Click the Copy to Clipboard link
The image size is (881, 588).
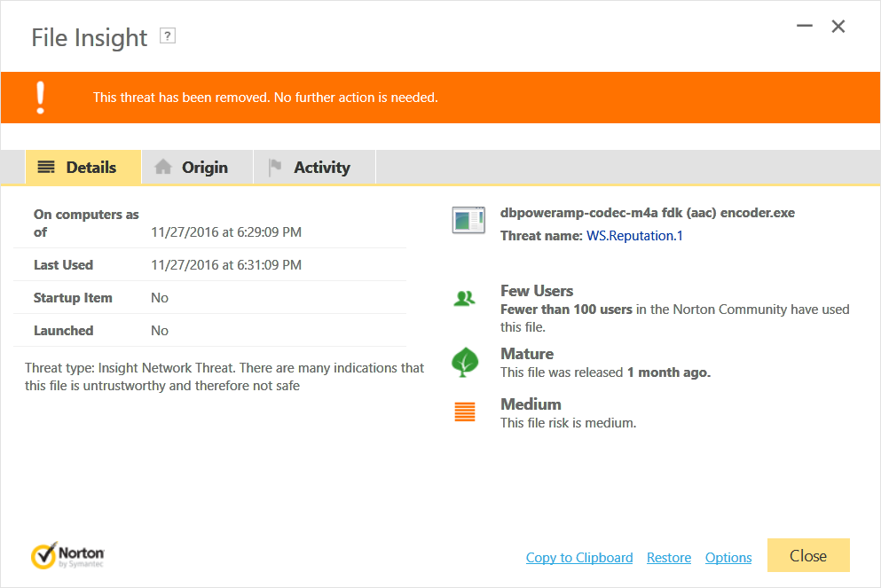pos(579,558)
